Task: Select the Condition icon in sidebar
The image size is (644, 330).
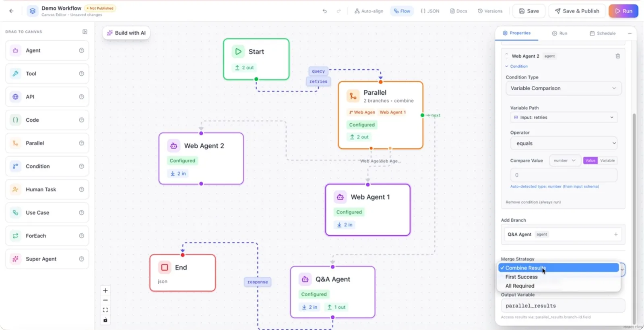Action: coord(15,166)
